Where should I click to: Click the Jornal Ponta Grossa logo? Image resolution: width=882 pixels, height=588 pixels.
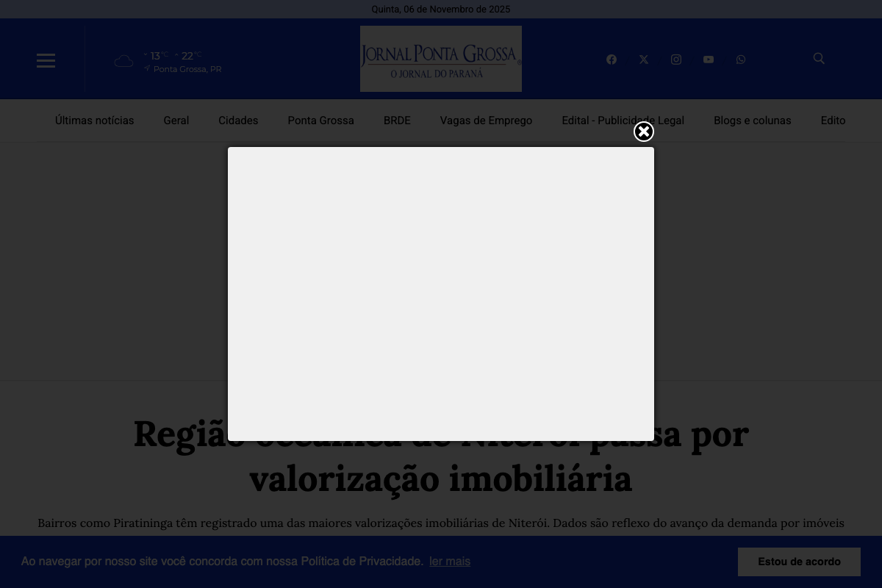tap(441, 59)
